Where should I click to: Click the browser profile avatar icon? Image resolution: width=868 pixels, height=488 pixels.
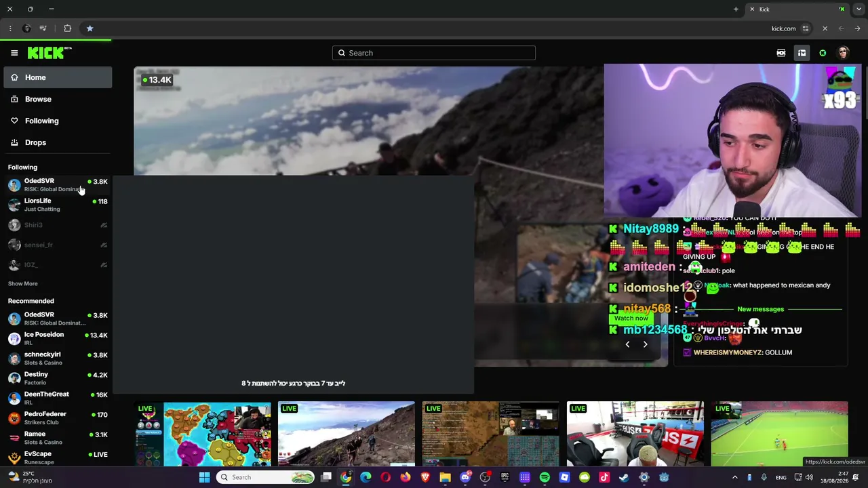[26, 28]
